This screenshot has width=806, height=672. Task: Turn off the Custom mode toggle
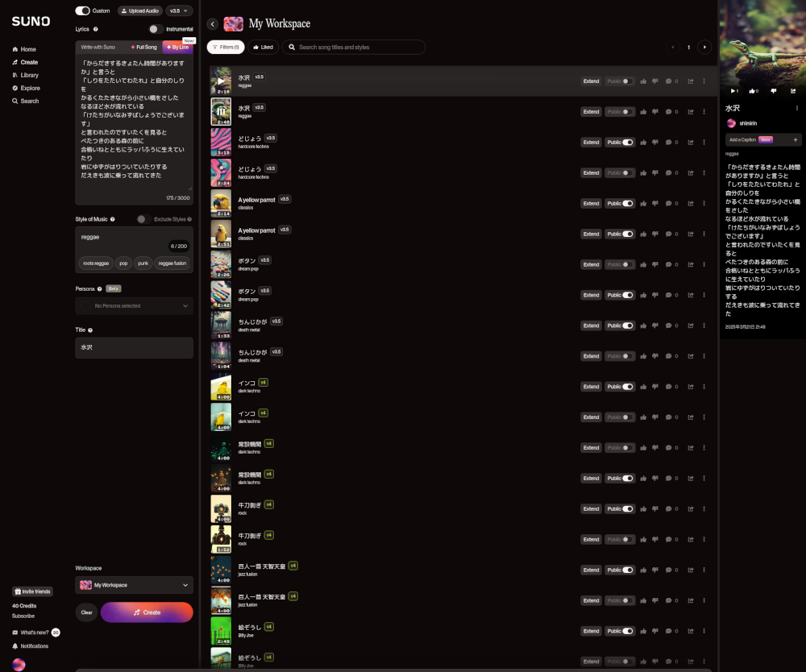[x=82, y=10]
